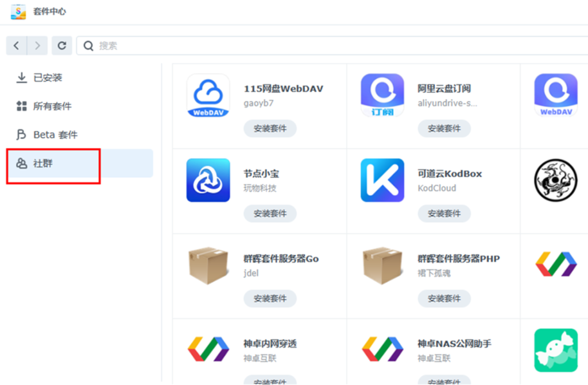This screenshot has width=588, height=385.
Task: Open the 115网盘WebDAV package icon
Action: pyautogui.click(x=208, y=95)
